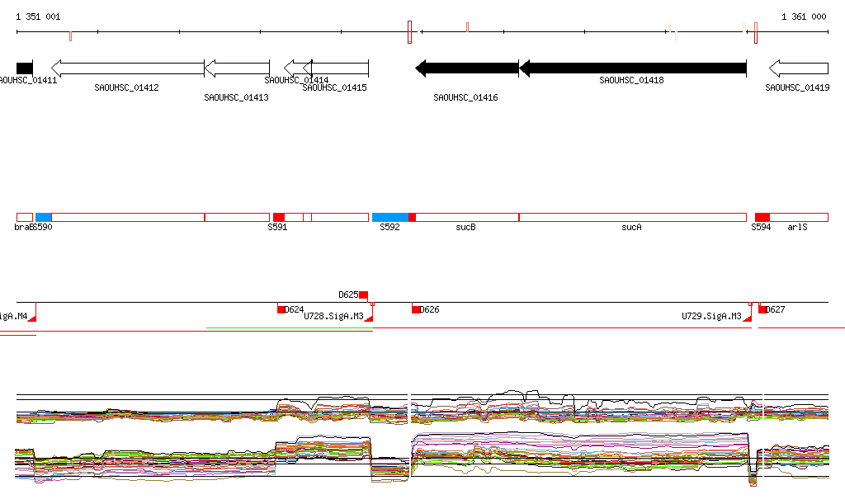
Task: Click the SAOUHSC_01416 label
Action: click(465, 97)
